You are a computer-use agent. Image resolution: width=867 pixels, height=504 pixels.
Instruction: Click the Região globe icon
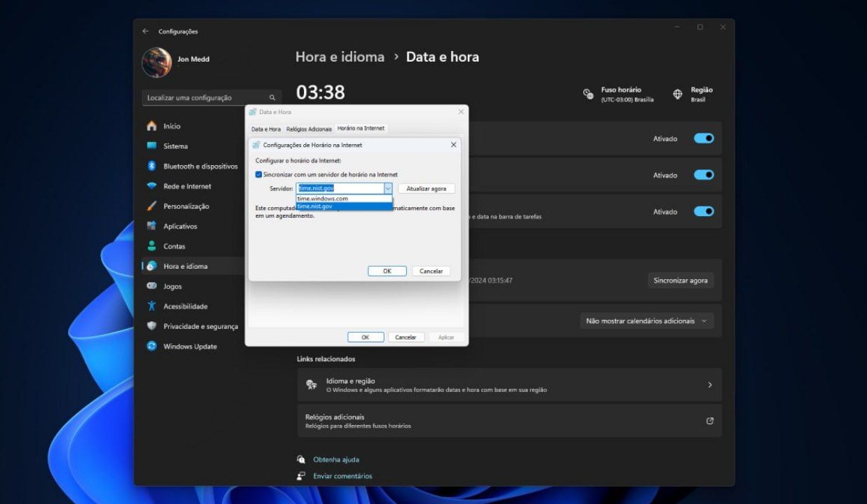point(678,94)
